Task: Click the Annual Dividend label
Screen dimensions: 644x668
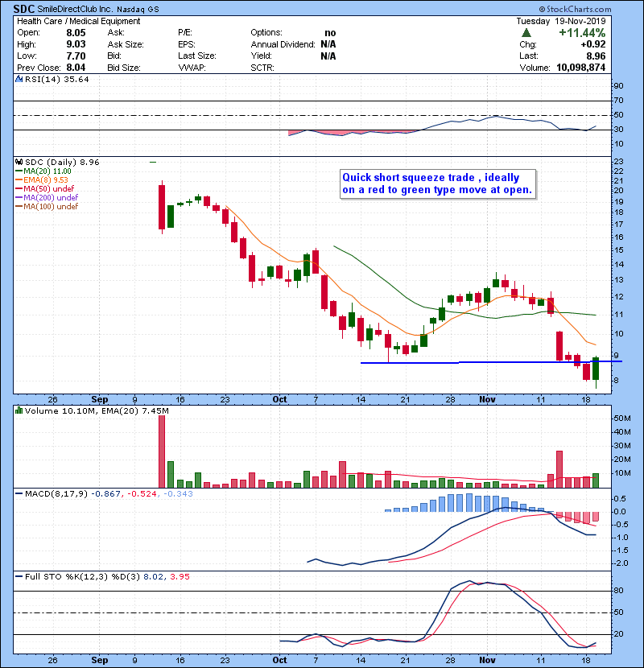Action: point(283,44)
